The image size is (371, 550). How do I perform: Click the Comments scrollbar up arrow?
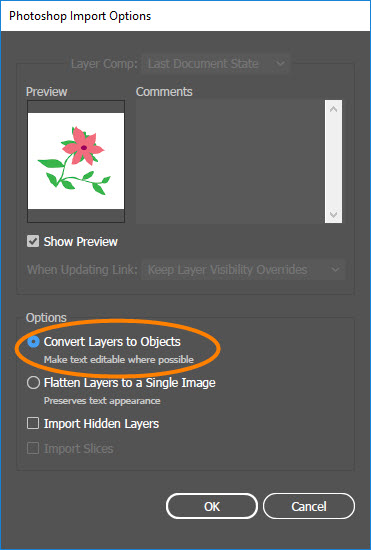pos(333,109)
